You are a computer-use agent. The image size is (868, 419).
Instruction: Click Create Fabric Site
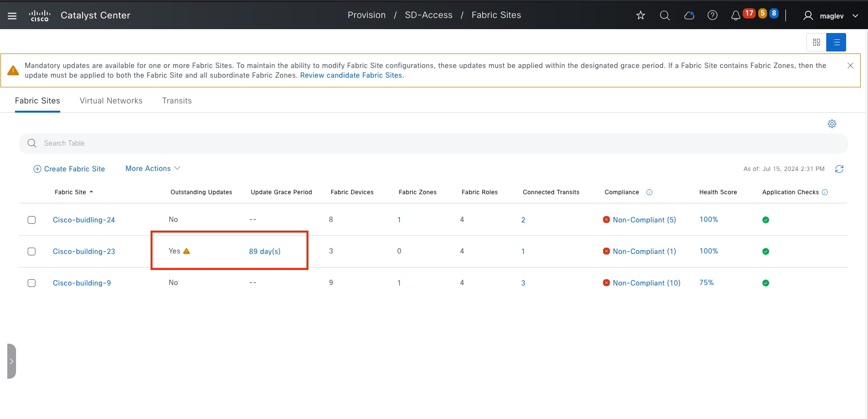tap(69, 169)
